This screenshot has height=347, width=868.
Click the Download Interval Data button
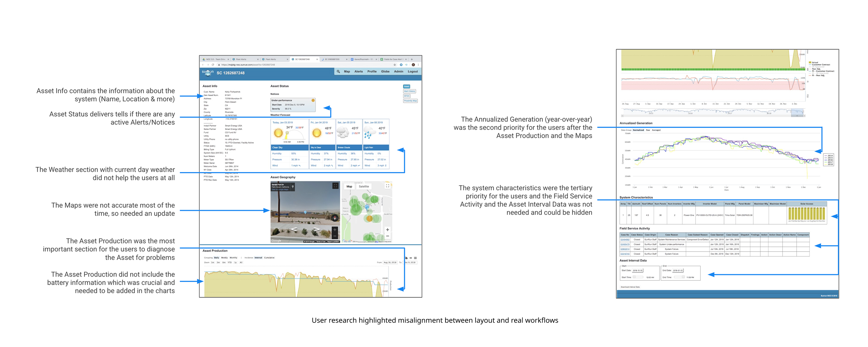[x=630, y=287]
